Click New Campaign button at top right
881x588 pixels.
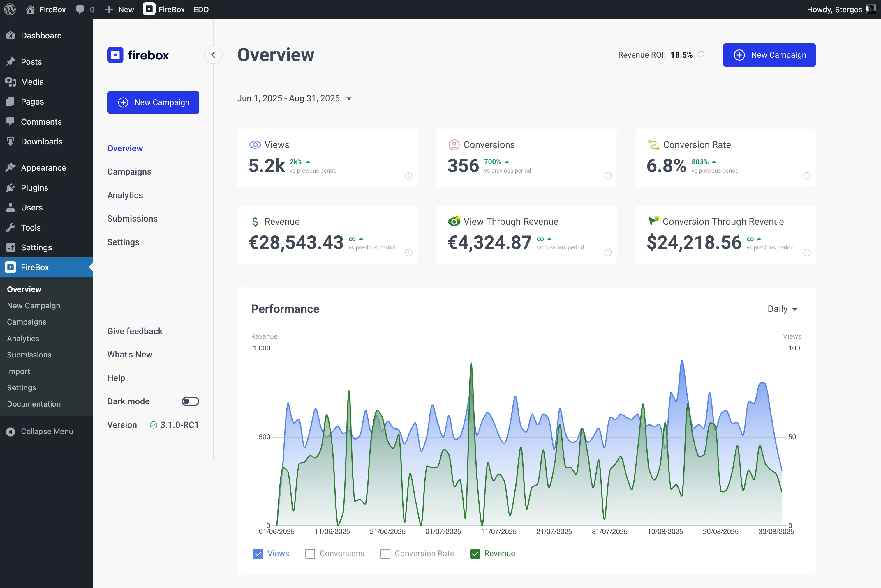pyautogui.click(x=769, y=55)
